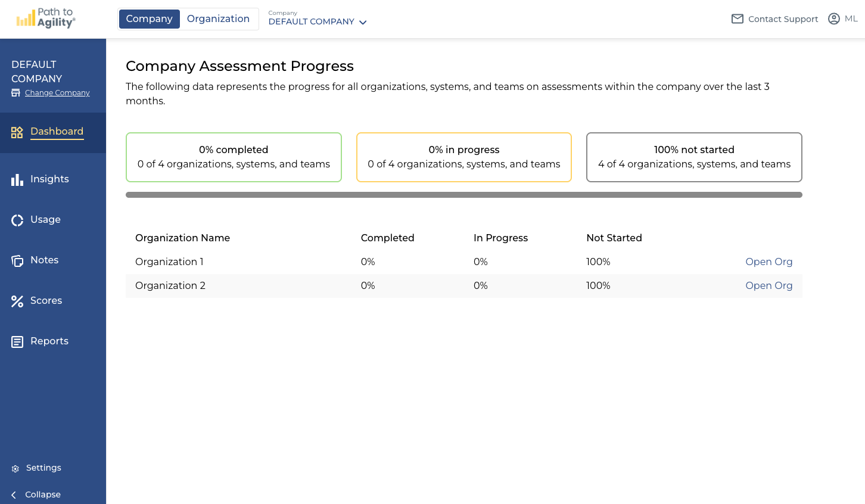
Task: Collapse the left sidebar
Action: (x=36, y=494)
